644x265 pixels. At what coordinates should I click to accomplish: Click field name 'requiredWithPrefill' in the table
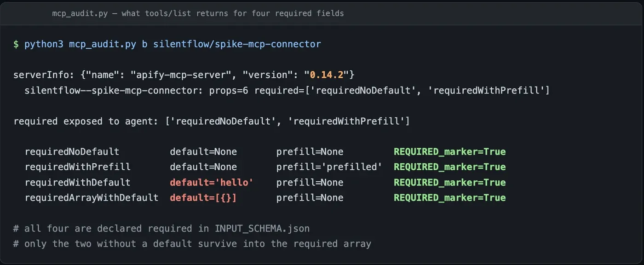point(77,167)
